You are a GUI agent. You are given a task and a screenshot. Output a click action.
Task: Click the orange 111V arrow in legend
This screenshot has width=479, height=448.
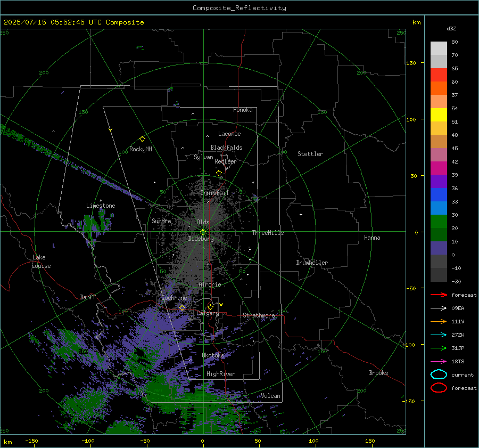439,321
